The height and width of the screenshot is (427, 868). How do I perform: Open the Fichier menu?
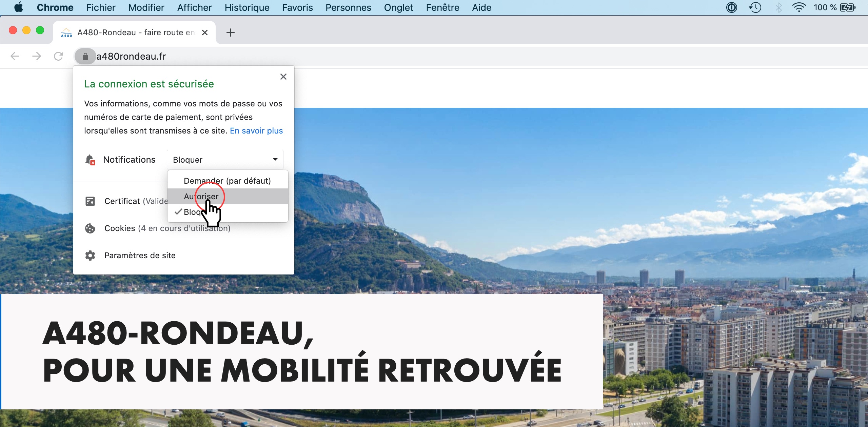click(x=101, y=7)
